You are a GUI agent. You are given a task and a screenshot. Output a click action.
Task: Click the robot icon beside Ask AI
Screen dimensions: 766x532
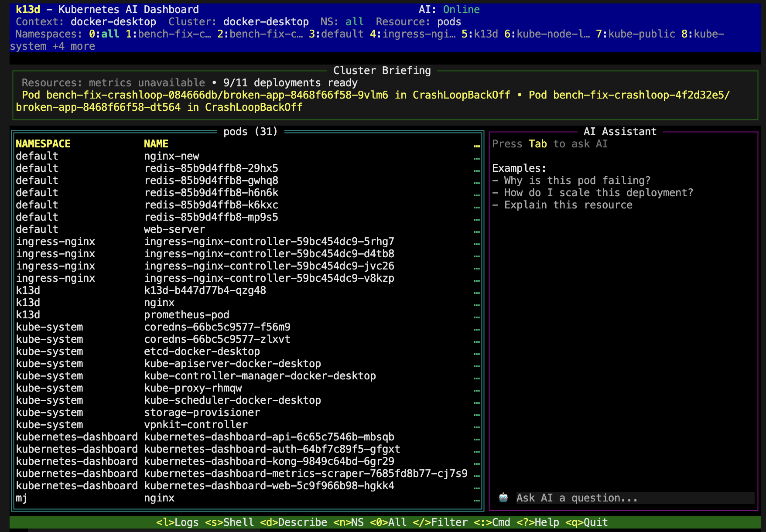503,498
